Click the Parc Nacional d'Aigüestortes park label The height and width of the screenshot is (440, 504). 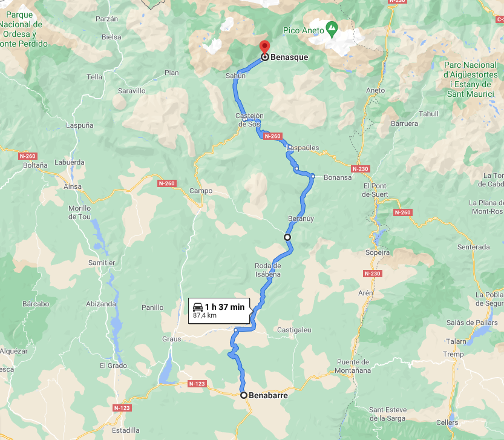(471, 79)
